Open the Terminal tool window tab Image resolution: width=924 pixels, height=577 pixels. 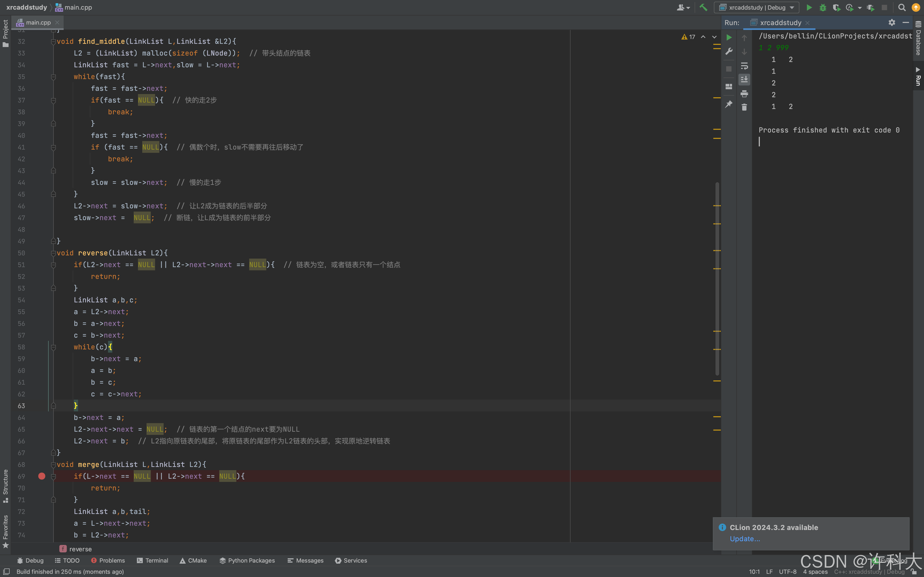point(152,560)
